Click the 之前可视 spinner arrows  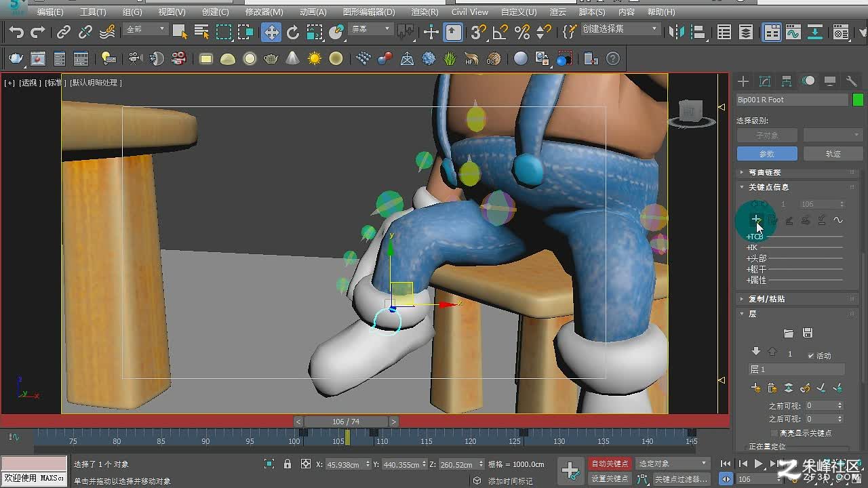[x=840, y=405]
